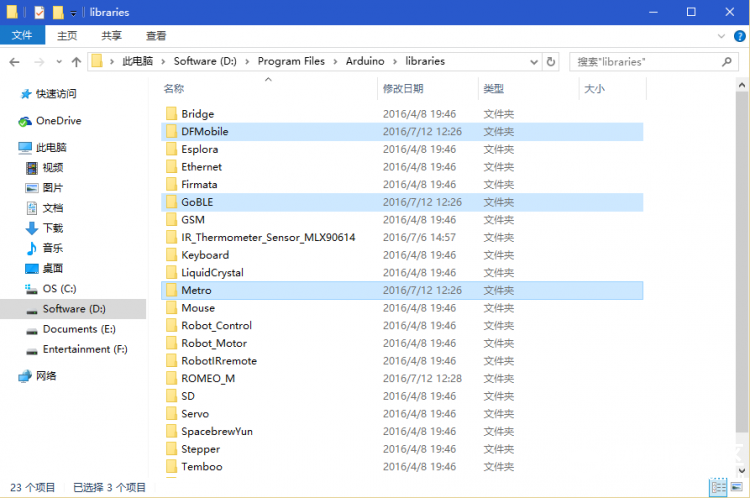Screen dimensions: 750x498
Task: Open the quick access toolbar customize dropdown
Action: (73, 13)
